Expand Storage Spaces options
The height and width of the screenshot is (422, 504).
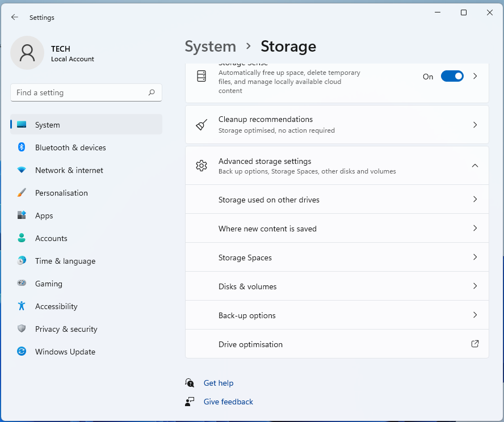coord(475,257)
